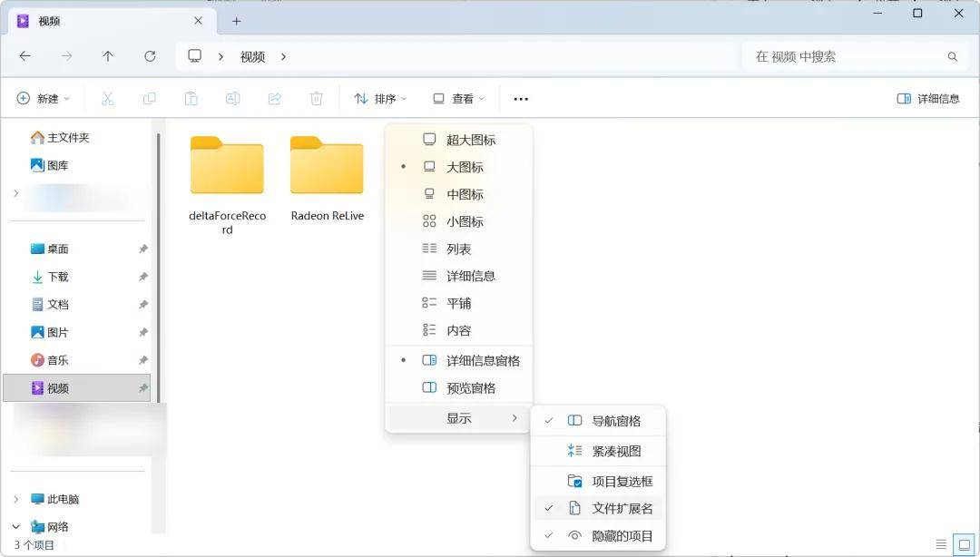The height and width of the screenshot is (557, 980).
Task: Click the search magnifier icon
Action: 952,57
